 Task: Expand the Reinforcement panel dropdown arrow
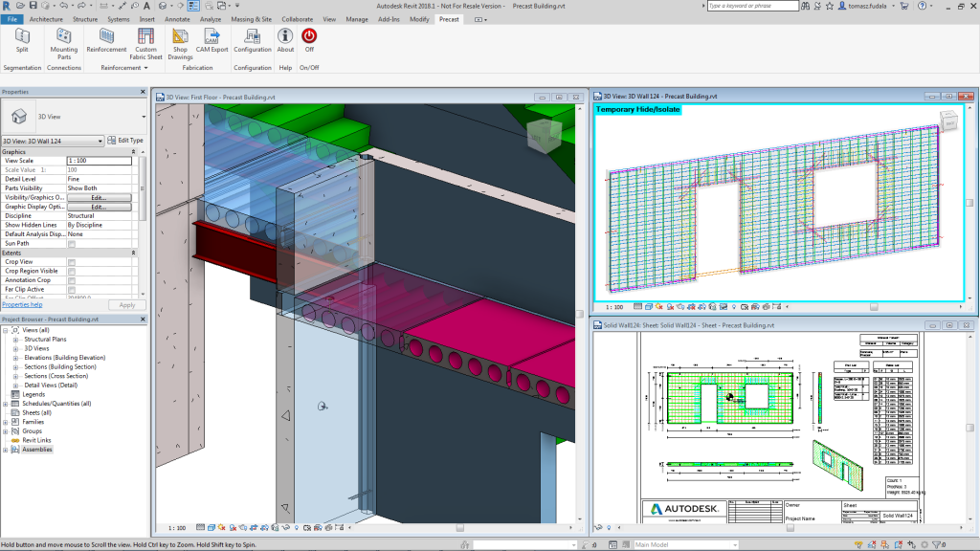pos(146,67)
